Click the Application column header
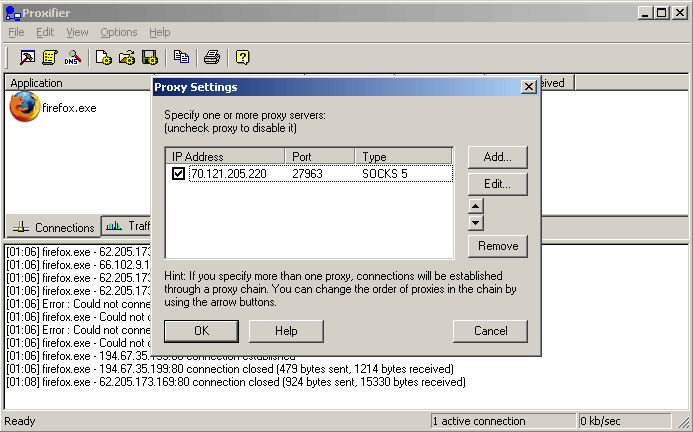The width and height of the screenshot is (693, 432). [x=80, y=83]
